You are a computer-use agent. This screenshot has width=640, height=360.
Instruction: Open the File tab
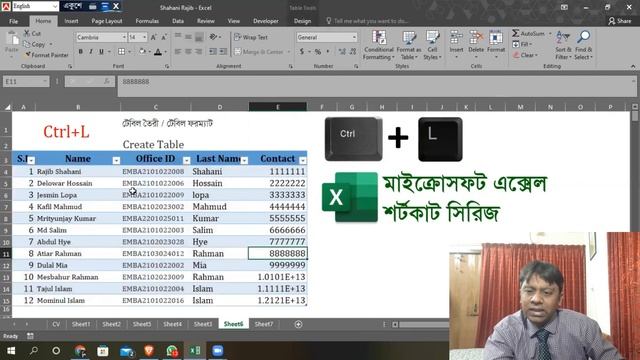point(13,21)
